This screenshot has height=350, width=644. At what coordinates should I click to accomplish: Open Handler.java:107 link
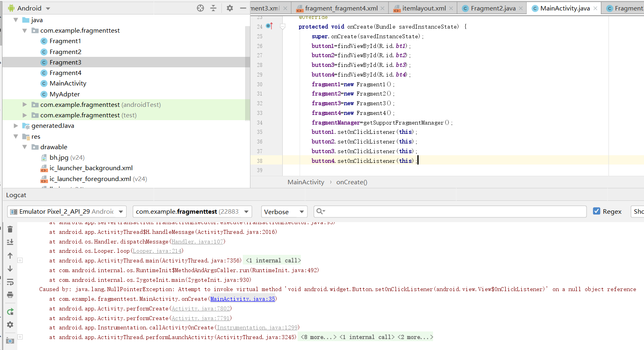(x=197, y=242)
